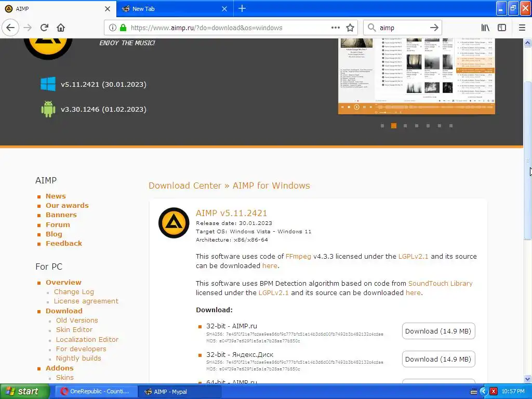Switch to OneRepublic taskbar window

pos(96,392)
